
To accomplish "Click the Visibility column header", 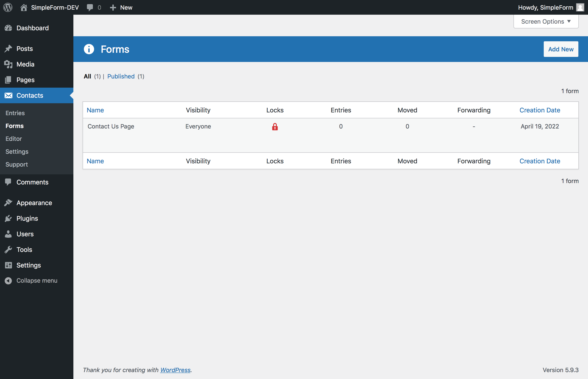I will [x=198, y=110].
